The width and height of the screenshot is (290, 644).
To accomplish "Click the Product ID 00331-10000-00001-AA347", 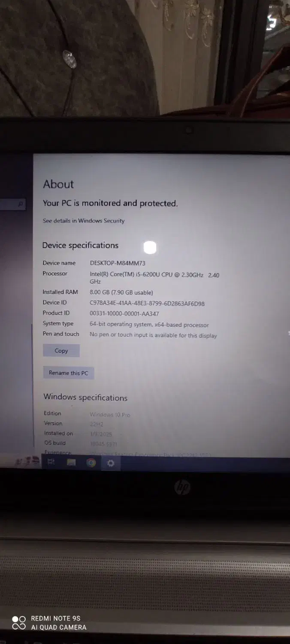I will (124, 313).
